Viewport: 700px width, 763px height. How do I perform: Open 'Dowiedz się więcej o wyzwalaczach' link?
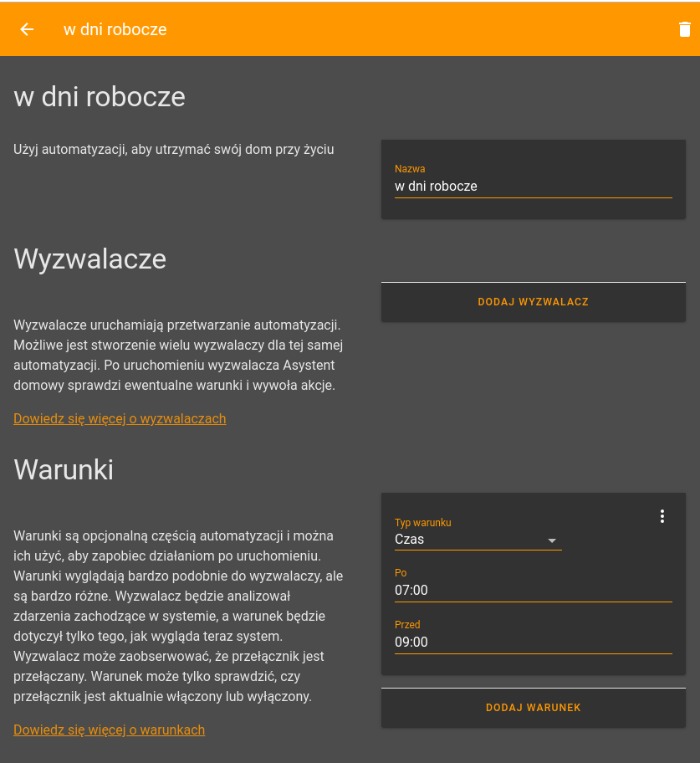coord(120,418)
